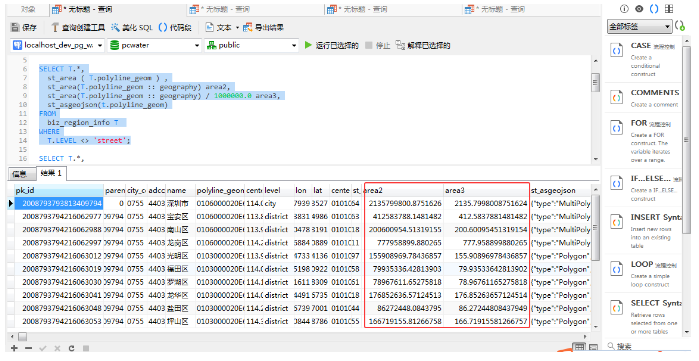Image resolution: width=699 pixels, height=361 pixels.
Task: Click the 'city' level cell
Action: [x=278, y=204]
